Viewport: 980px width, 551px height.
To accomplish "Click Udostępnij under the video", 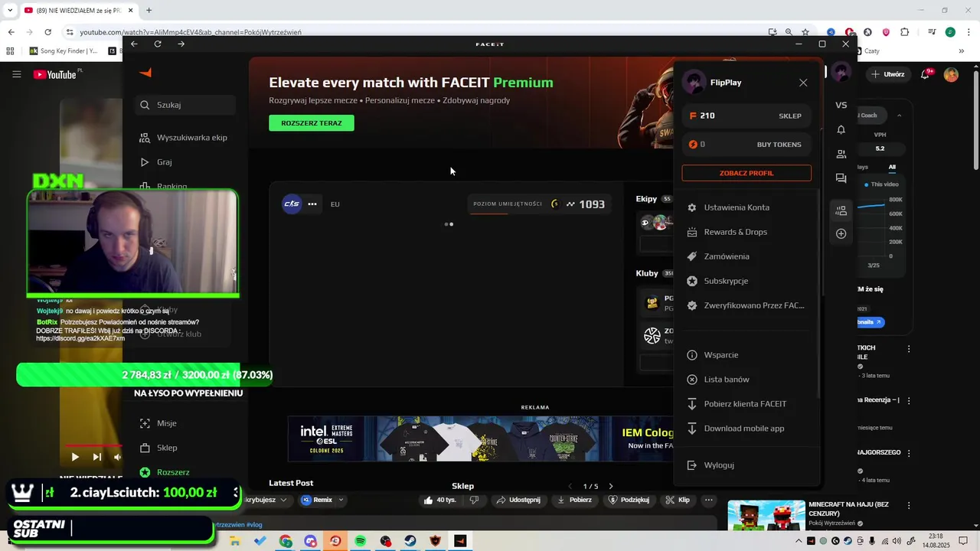I will pos(518,500).
